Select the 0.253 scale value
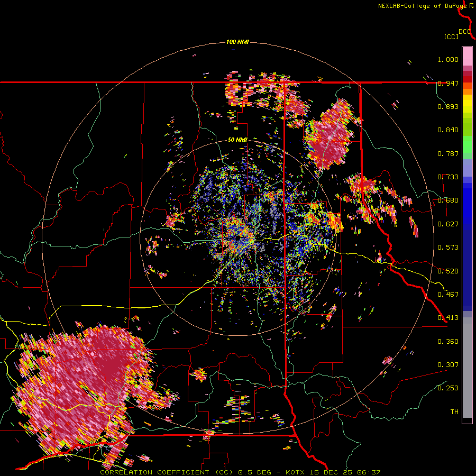476x476 pixels. (448, 388)
